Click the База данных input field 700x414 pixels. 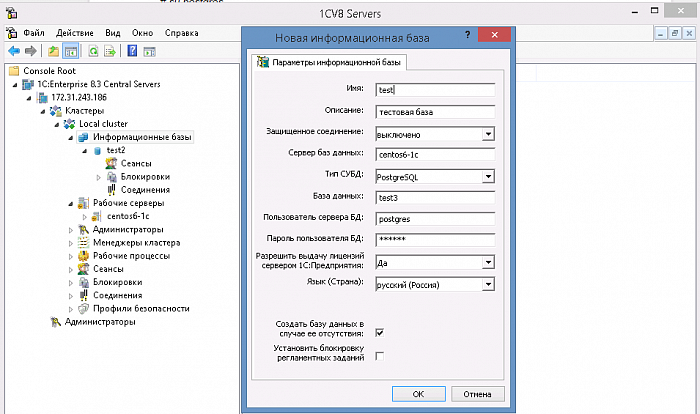(x=435, y=197)
